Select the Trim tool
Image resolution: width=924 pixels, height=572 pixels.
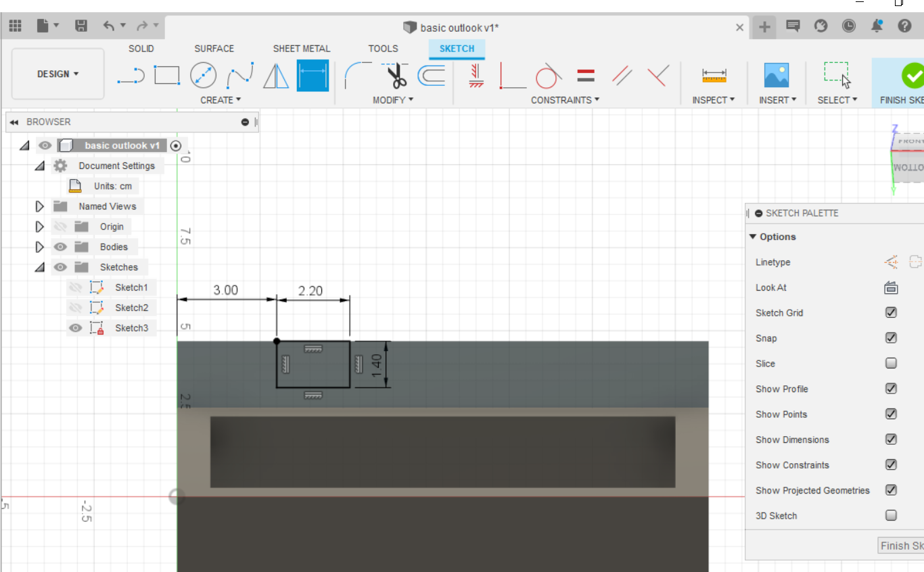(394, 76)
